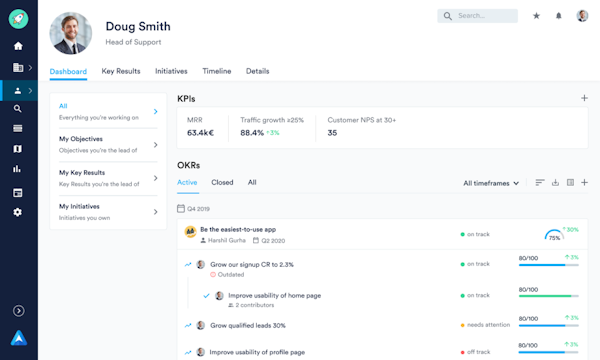The height and width of the screenshot is (360, 600).
Task: Click trend icon beside Improve usability of profile page
Action: click(x=188, y=352)
